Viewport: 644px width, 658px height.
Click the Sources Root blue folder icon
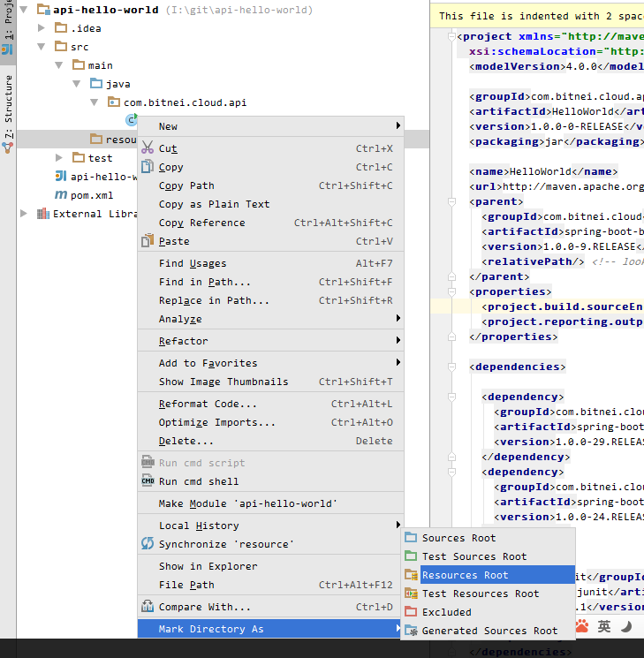click(411, 538)
